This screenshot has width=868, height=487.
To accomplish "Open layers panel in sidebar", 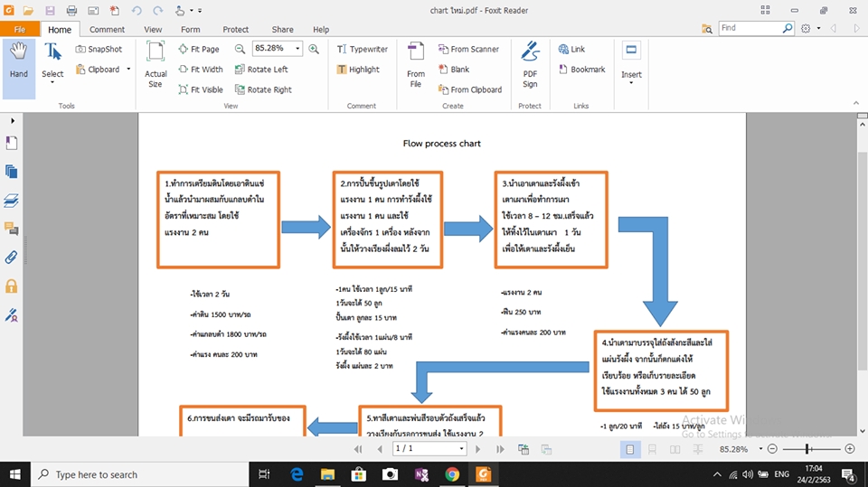I will coord(12,201).
